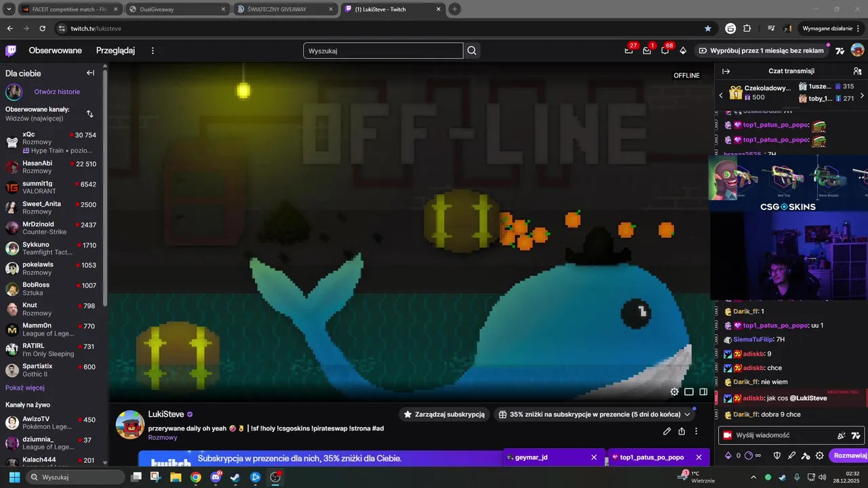Toggle theatre mode on the player
This screenshot has width=868, height=488.
coord(689,392)
